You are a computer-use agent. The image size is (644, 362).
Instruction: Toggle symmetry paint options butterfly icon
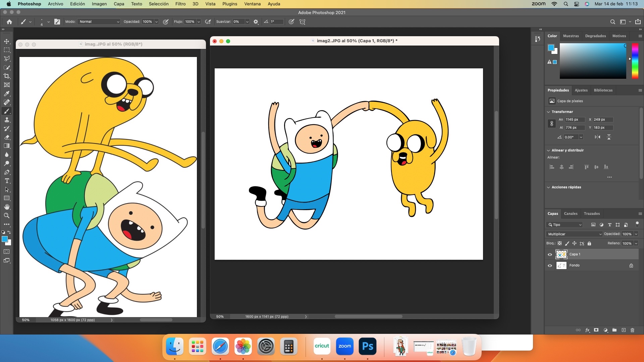pyautogui.click(x=303, y=22)
